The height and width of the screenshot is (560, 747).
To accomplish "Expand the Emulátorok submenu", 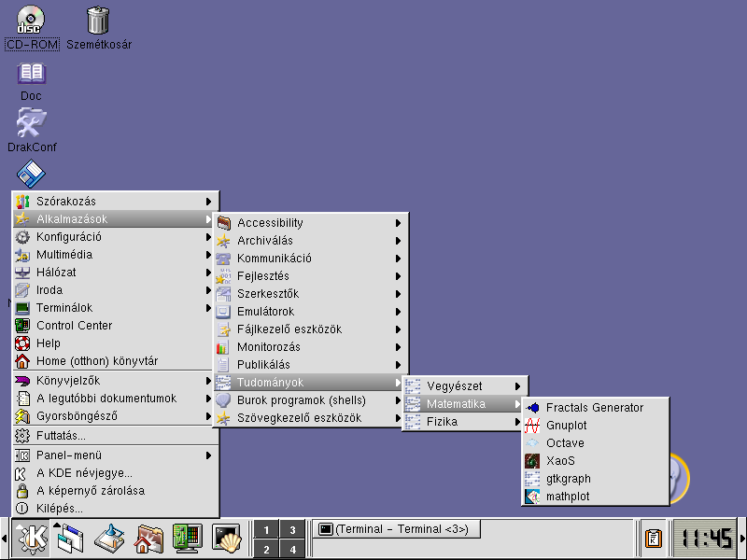I will tap(310, 312).
